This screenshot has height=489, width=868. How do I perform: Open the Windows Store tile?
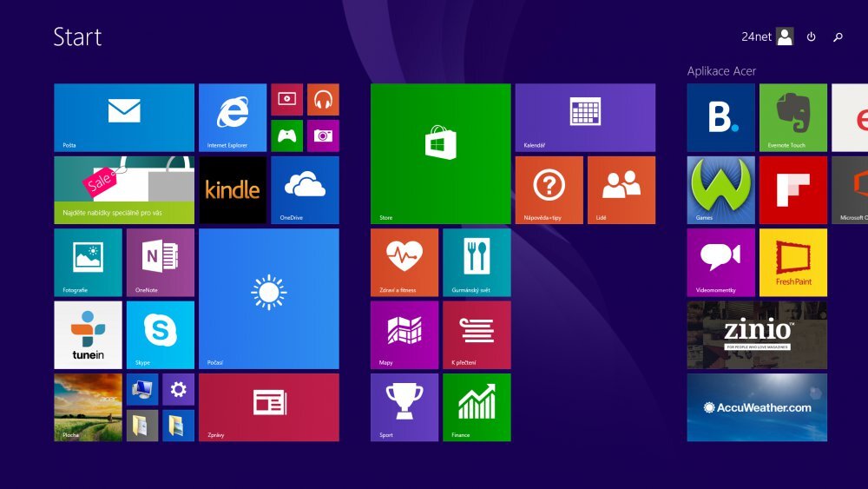pyautogui.click(x=441, y=154)
